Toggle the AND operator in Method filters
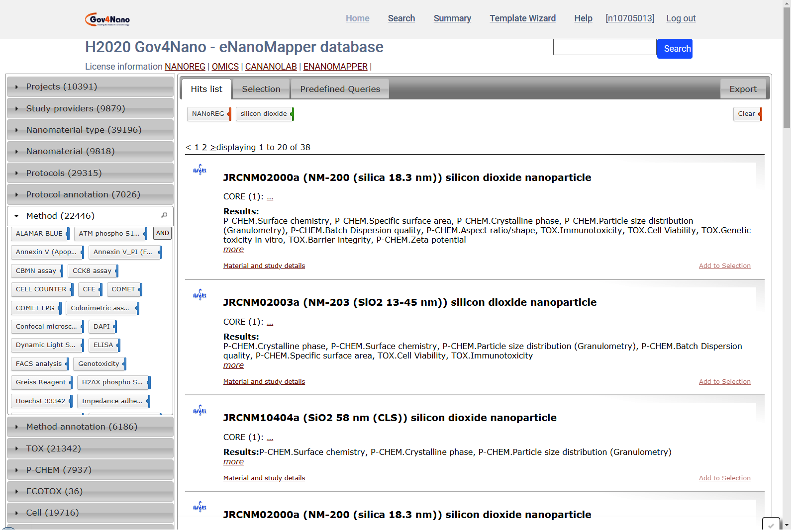The height and width of the screenshot is (532, 796). point(162,233)
